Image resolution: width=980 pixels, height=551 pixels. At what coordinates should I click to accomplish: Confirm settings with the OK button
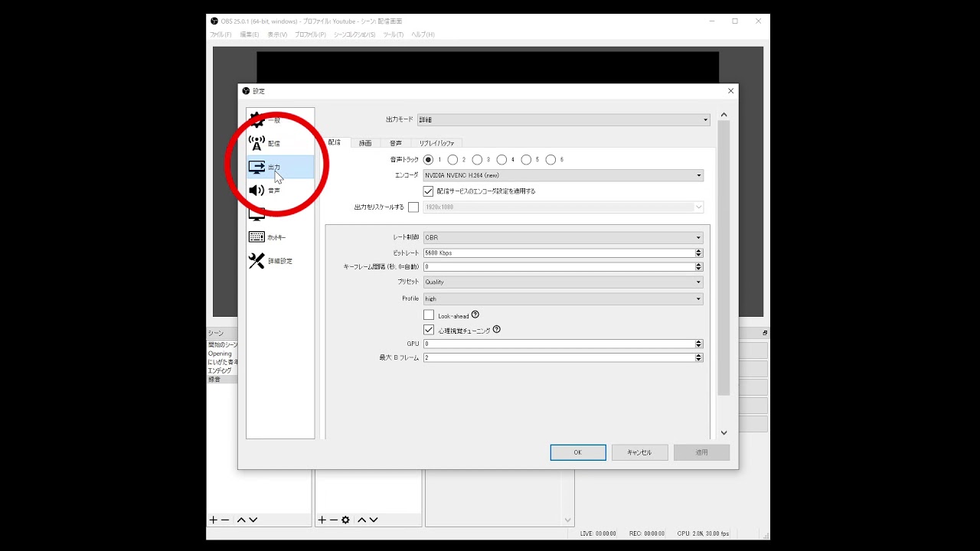(578, 452)
